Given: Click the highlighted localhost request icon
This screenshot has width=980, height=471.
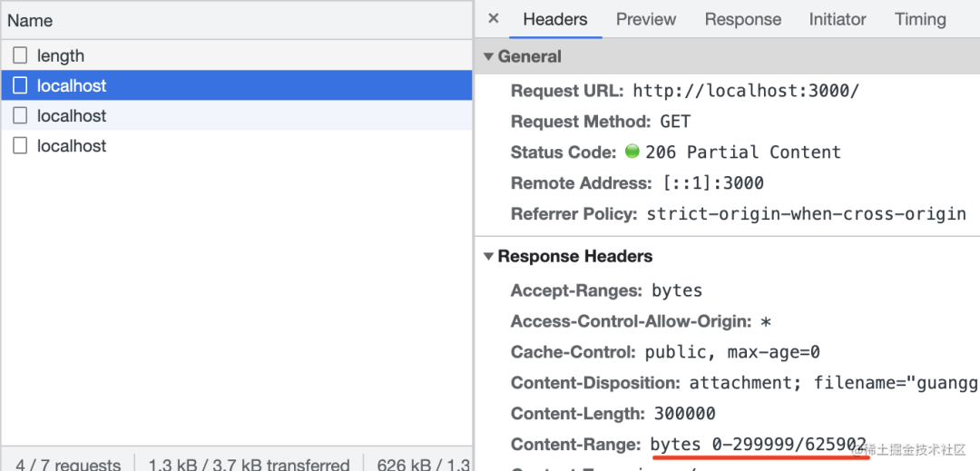Looking at the screenshot, I should [x=20, y=86].
